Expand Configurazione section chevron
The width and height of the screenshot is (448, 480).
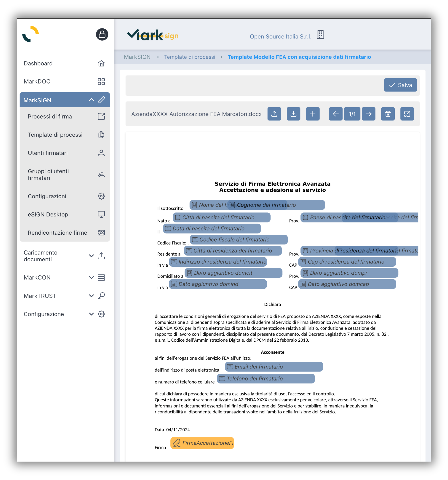[91, 314]
